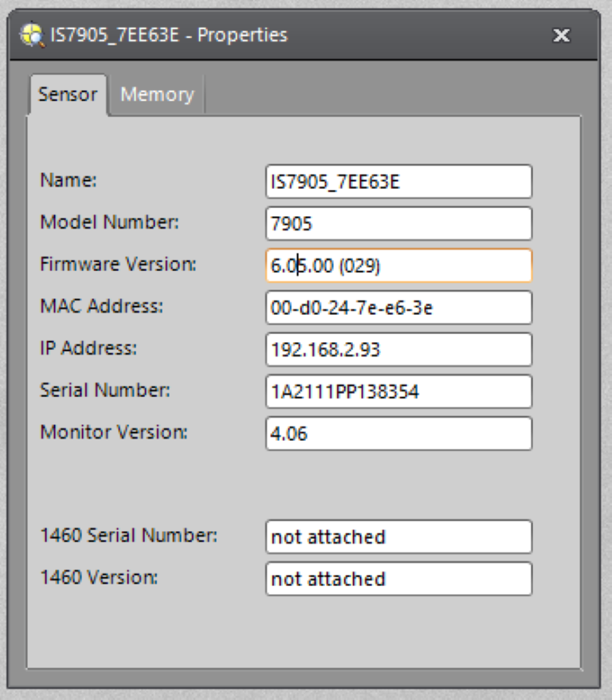Click the "IP Address:" label

88,348
